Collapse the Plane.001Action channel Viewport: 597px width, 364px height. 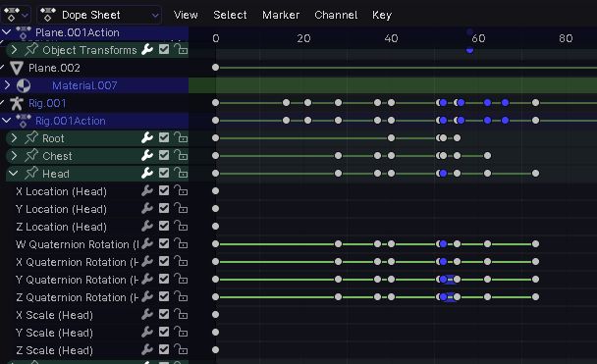click(x=7, y=32)
